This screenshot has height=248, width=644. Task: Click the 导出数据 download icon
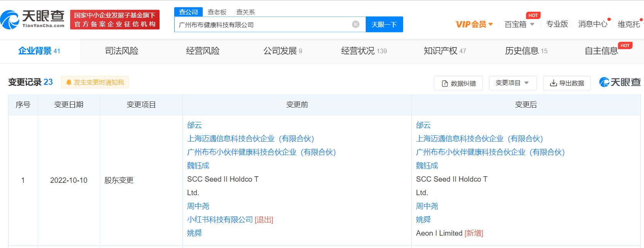tap(553, 83)
